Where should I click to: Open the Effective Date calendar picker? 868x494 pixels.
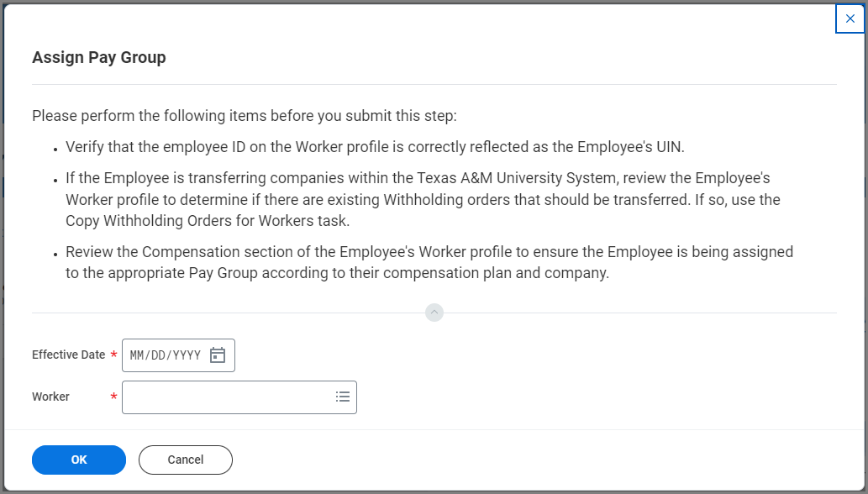218,355
